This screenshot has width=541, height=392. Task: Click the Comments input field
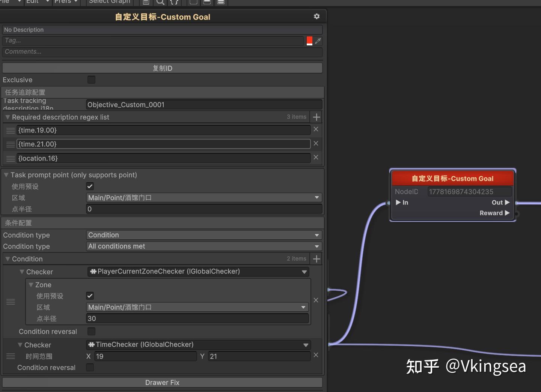click(x=162, y=52)
